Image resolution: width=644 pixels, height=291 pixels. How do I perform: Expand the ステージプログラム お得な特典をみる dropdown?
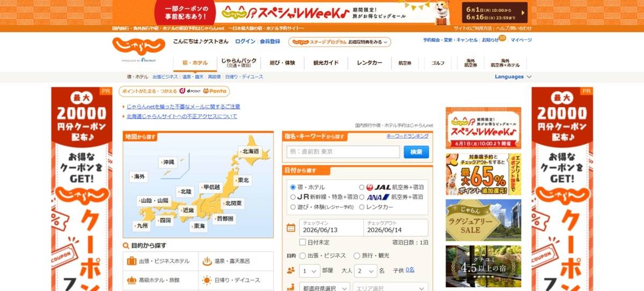point(340,42)
